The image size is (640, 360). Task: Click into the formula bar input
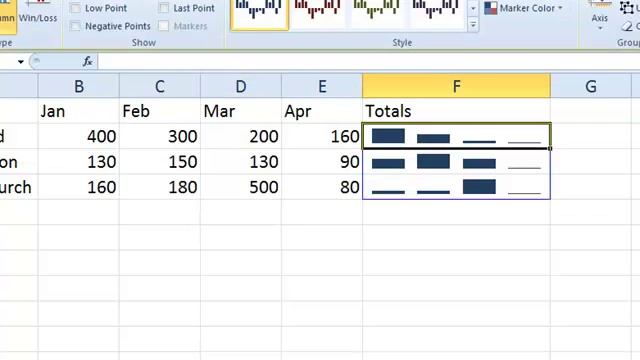[369, 62]
